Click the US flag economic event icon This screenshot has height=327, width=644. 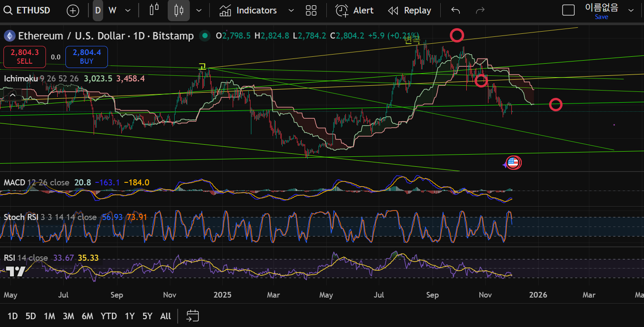pyautogui.click(x=513, y=163)
